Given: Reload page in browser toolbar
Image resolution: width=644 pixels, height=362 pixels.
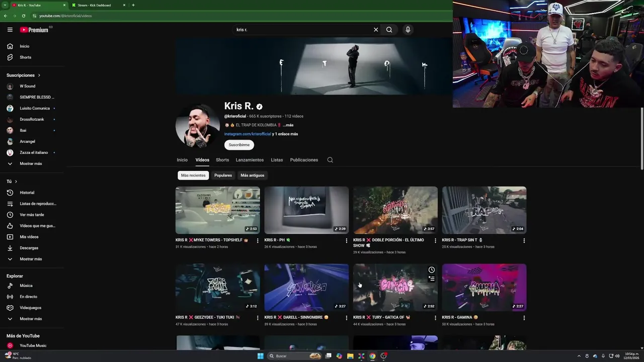Looking at the screenshot, I should tap(23, 16).
